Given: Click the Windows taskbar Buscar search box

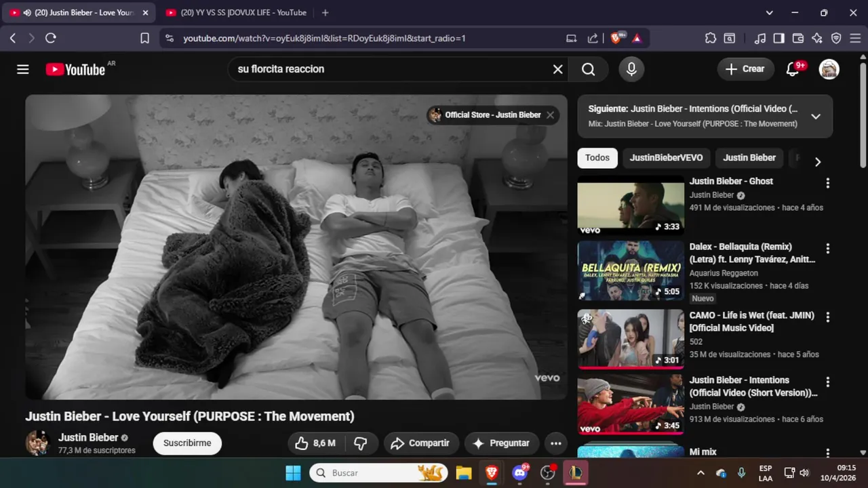Looking at the screenshot, I should point(379,472).
